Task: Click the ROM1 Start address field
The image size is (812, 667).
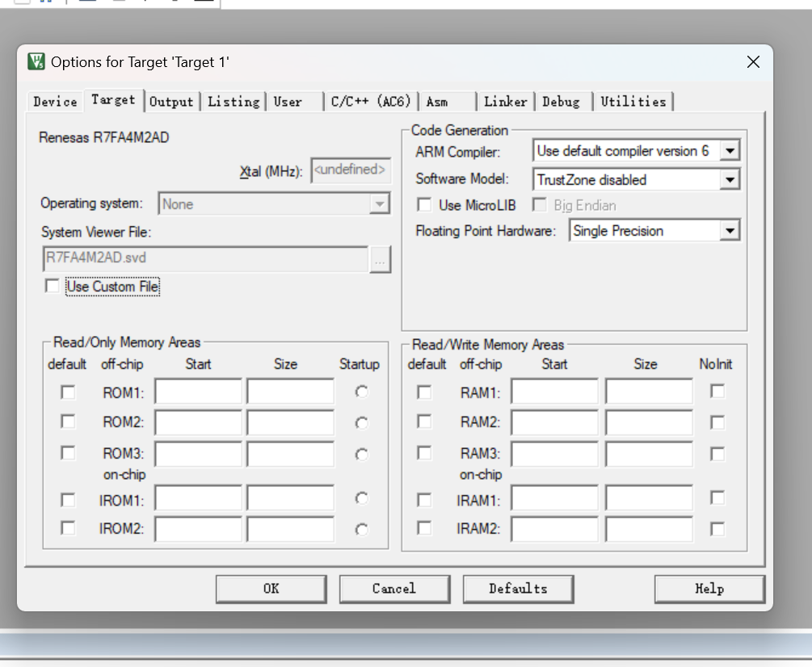Action: [198, 392]
